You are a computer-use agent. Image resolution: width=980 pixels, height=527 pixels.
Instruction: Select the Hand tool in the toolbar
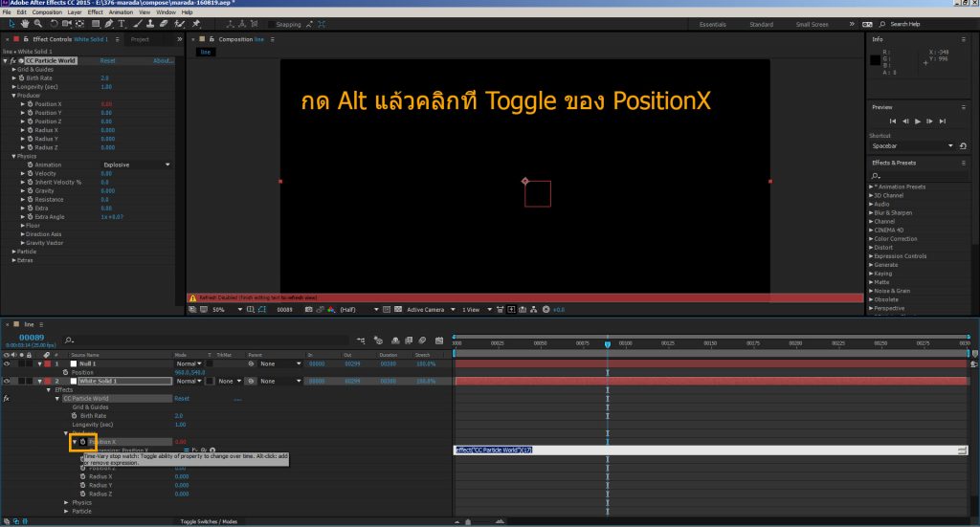point(24,23)
